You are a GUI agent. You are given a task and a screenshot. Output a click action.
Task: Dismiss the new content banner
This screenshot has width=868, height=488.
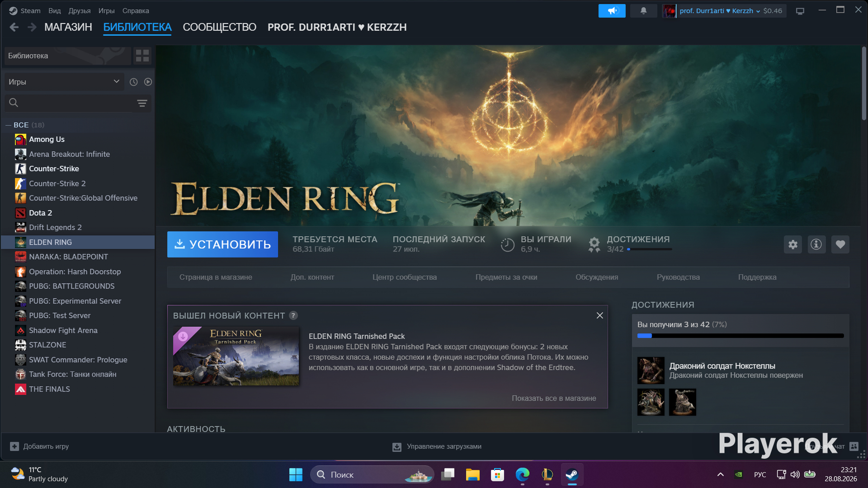599,316
